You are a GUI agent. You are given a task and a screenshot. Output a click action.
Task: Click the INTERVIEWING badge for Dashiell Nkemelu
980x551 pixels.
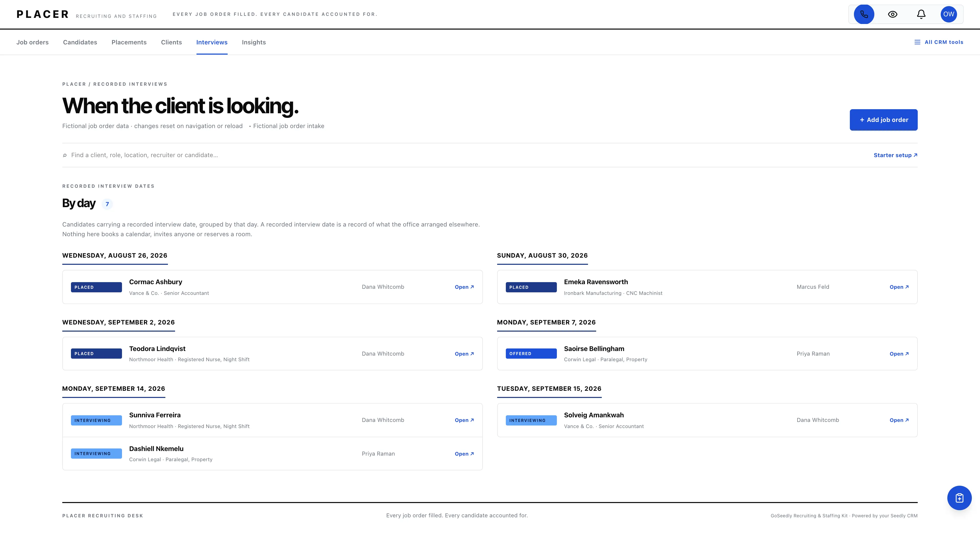pyautogui.click(x=96, y=454)
